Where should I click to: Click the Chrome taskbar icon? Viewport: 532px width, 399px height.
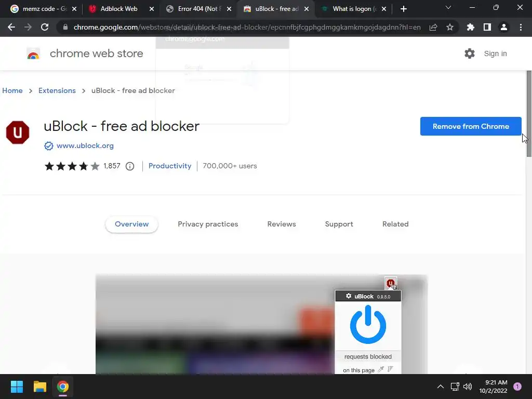pos(63,387)
